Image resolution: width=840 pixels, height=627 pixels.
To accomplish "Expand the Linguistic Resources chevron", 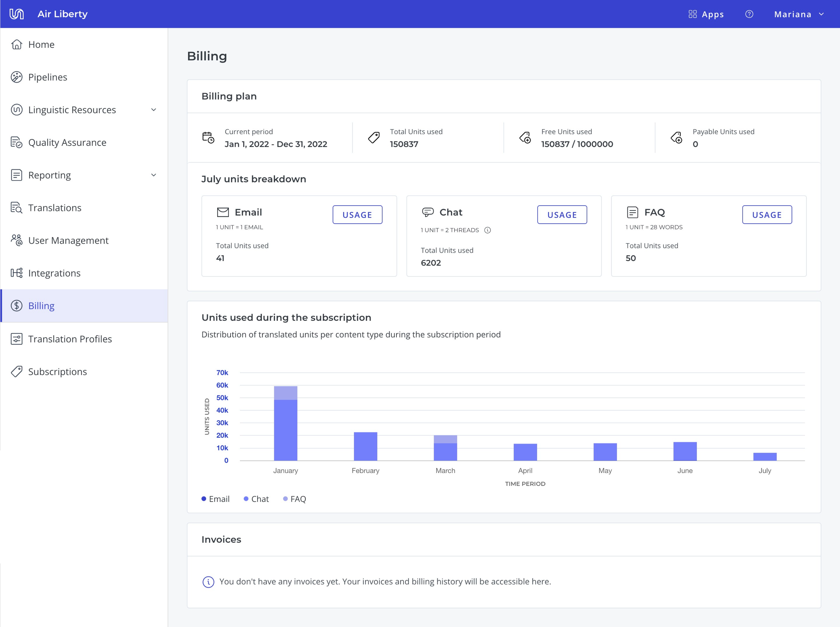I will 154,110.
